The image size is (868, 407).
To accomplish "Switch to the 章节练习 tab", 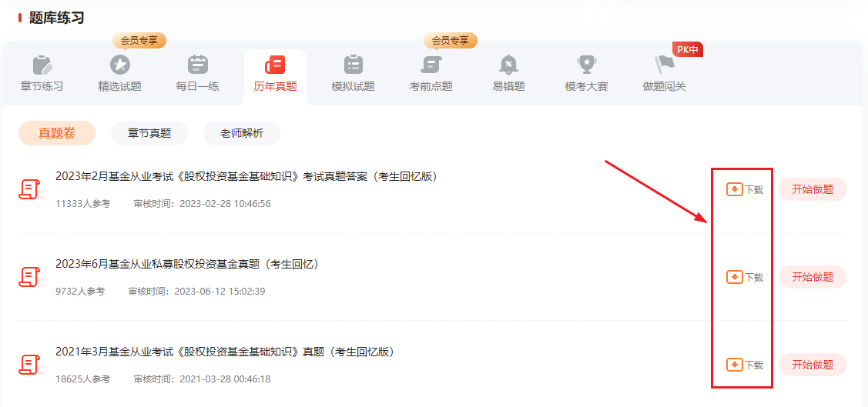I will tap(42, 87).
